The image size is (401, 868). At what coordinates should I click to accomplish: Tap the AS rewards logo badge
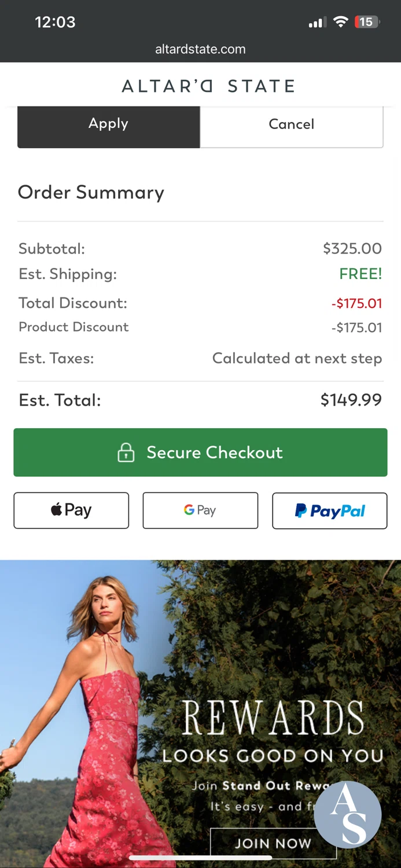point(348,814)
